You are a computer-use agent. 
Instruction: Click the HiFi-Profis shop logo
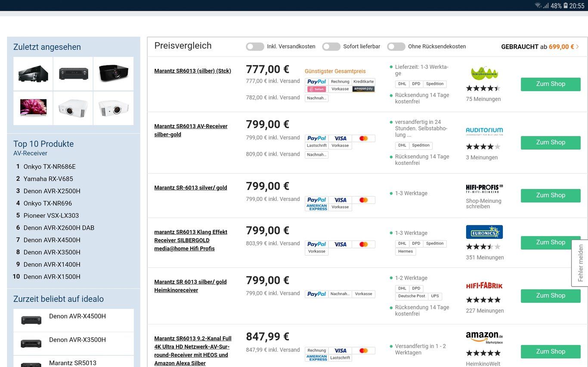(484, 188)
